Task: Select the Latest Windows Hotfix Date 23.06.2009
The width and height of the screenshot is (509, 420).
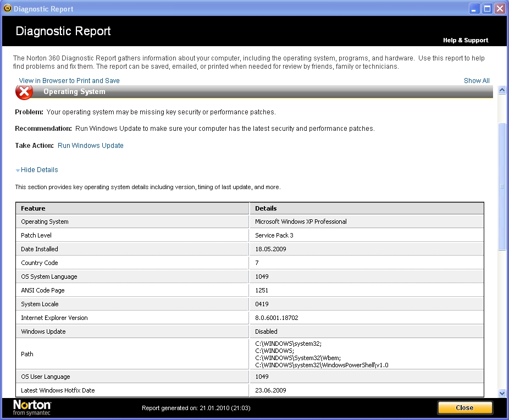Action: [270, 390]
